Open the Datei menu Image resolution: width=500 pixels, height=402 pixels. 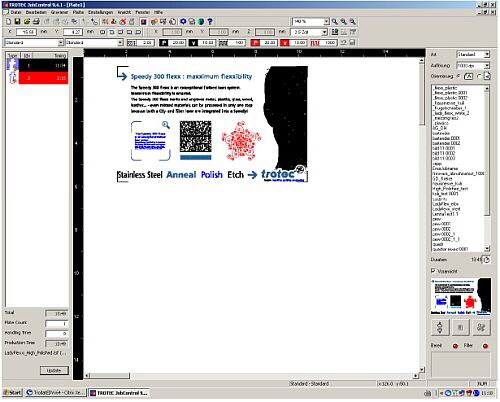click(16, 12)
